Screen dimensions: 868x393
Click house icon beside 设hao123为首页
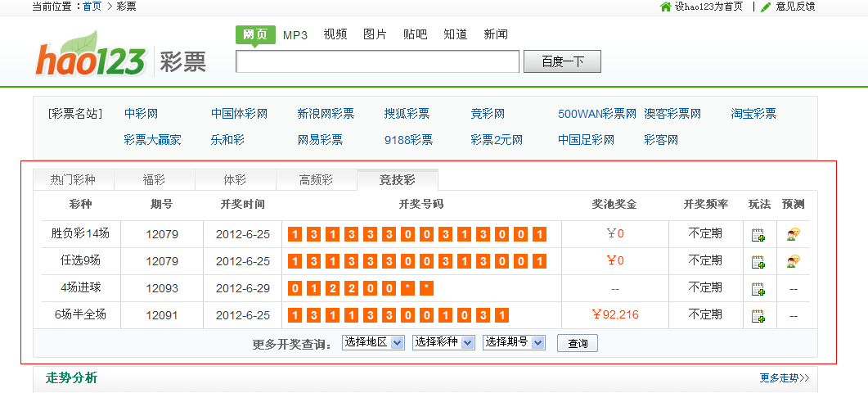point(666,7)
